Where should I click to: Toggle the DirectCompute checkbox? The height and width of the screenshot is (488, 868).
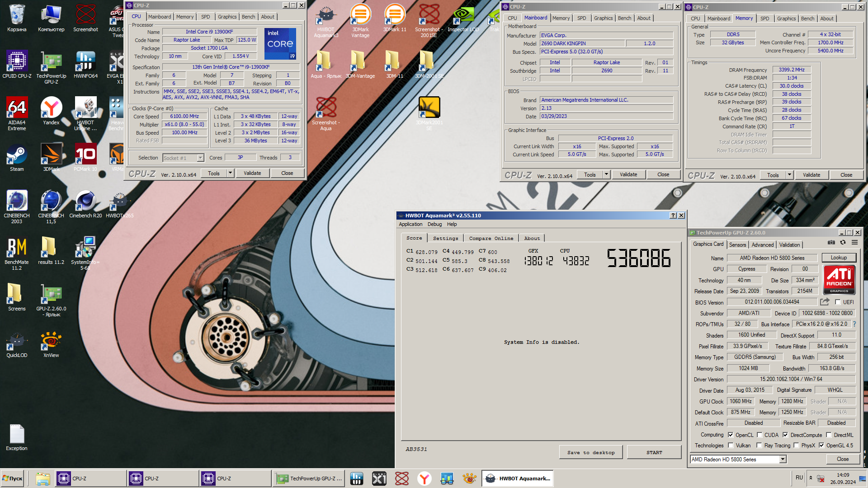pos(785,435)
